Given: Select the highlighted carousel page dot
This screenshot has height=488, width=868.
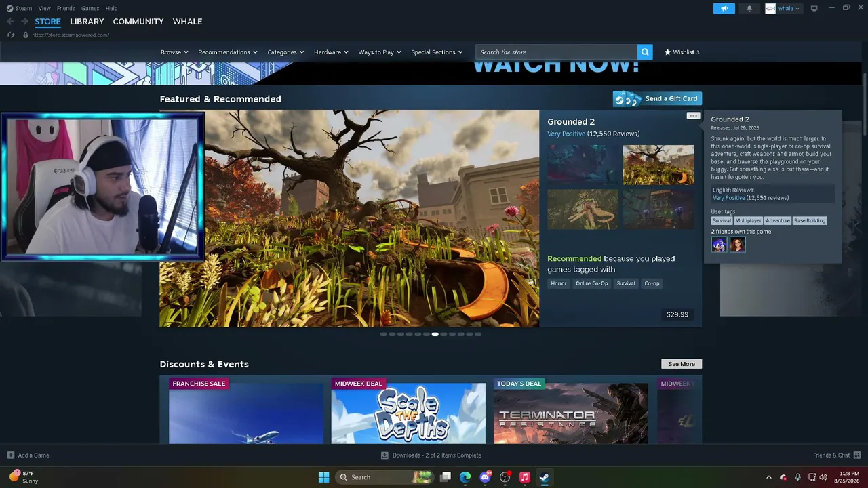Looking at the screenshot, I should pyautogui.click(x=435, y=334).
